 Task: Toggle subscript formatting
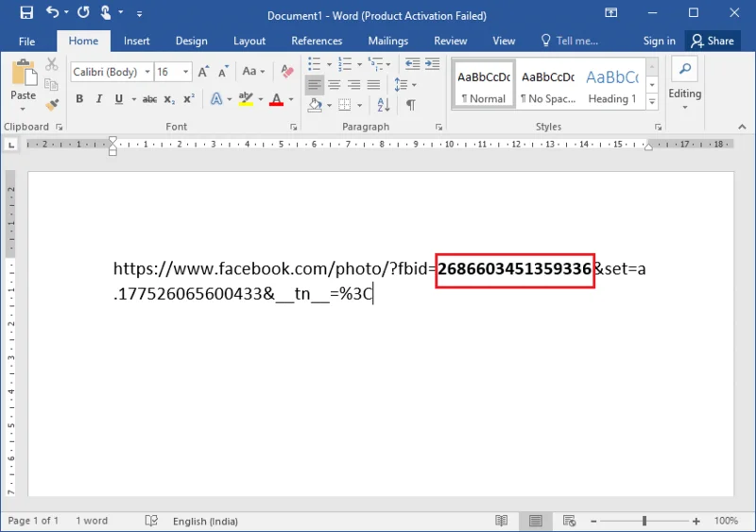click(x=168, y=99)
